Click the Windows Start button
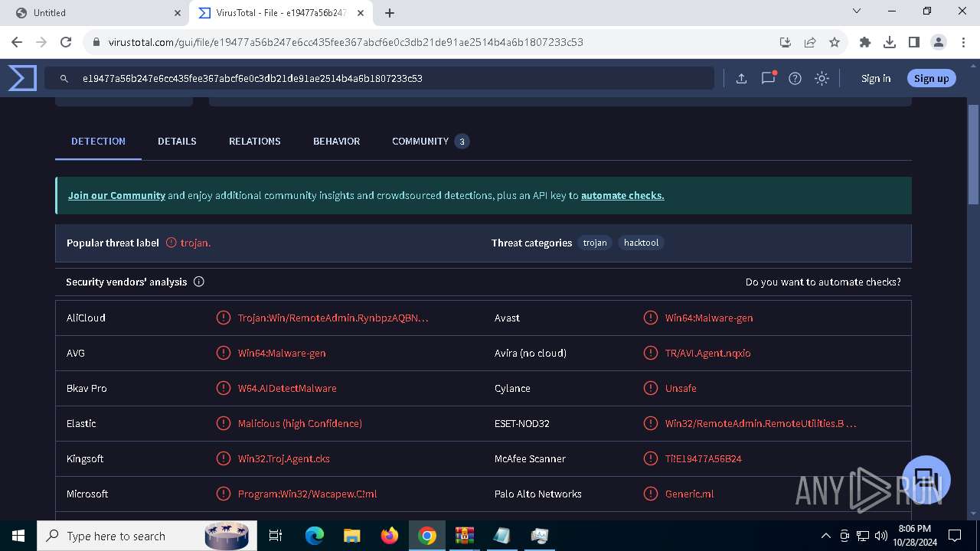 (x=18, y=536)
